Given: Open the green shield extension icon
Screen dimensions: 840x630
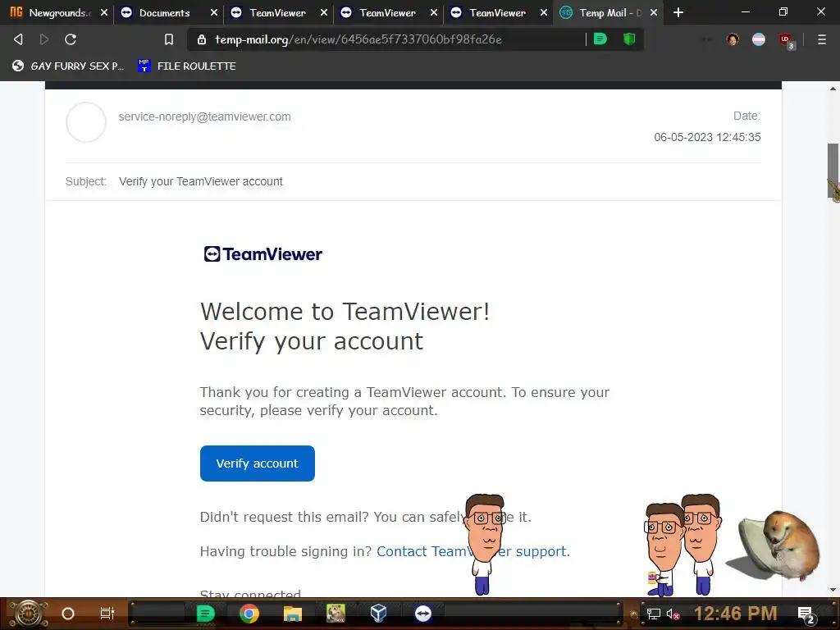Looking at the screenshot, I should click(x=629, y=39).
